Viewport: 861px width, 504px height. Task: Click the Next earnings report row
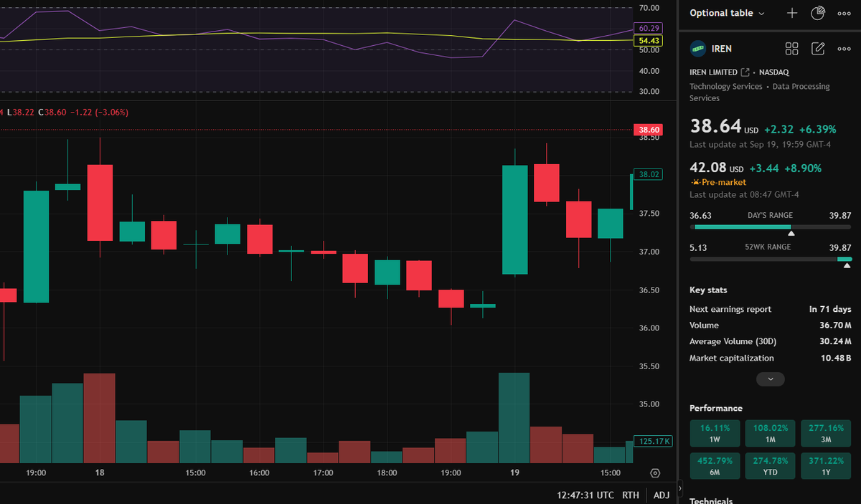tap(771, 309)
